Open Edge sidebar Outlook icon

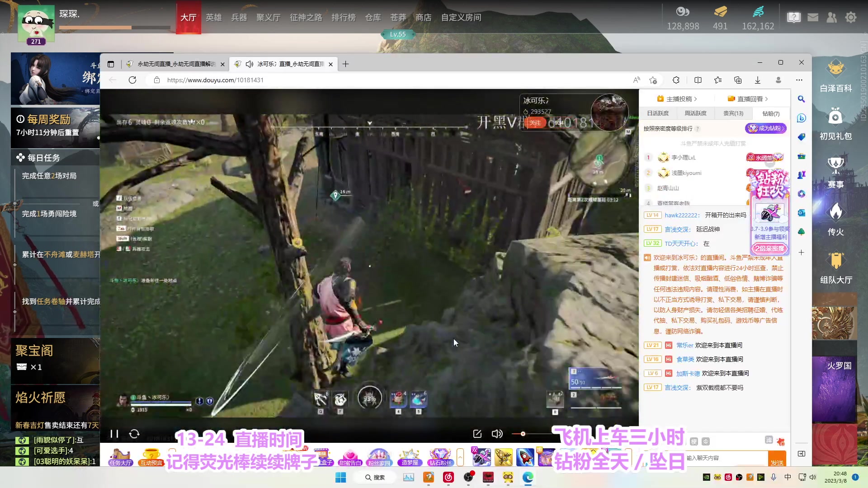[x=802, y=213]
